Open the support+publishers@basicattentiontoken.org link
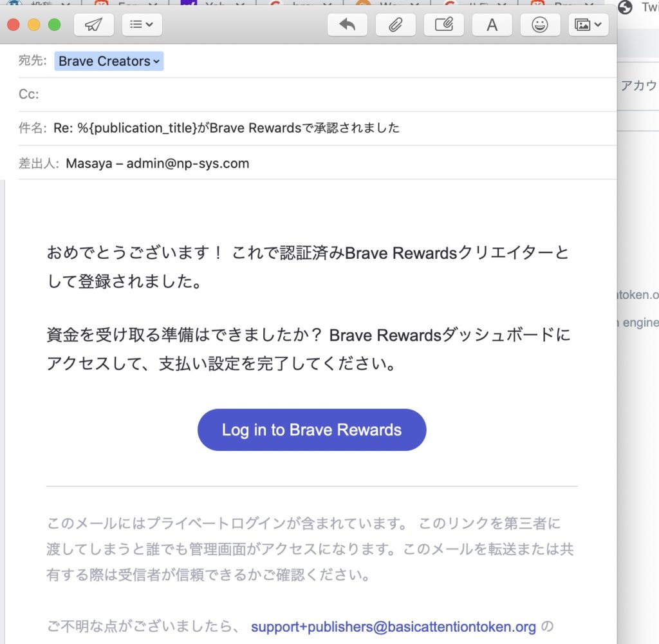This screenshot has width=659, height=644. click(x=393, y=627)
